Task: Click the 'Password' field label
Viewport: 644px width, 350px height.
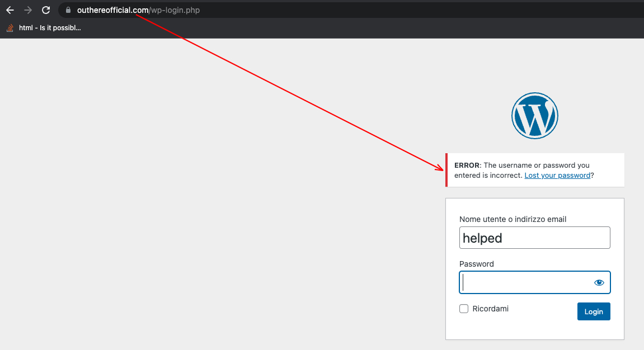Action: click(477, 264)
